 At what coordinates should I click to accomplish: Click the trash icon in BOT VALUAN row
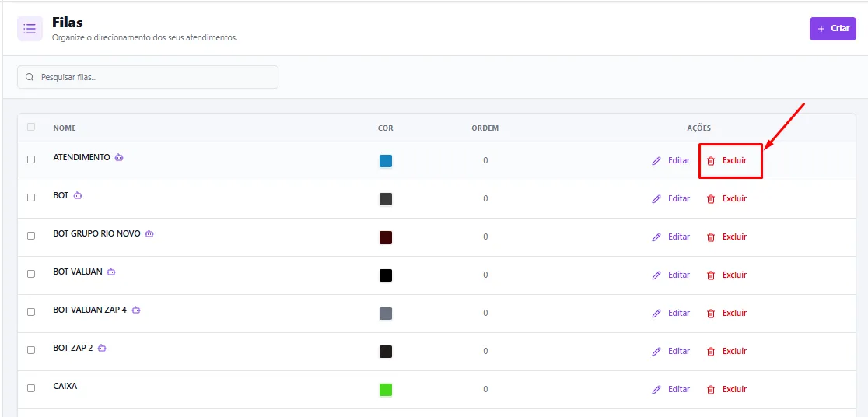click(711, 275)
